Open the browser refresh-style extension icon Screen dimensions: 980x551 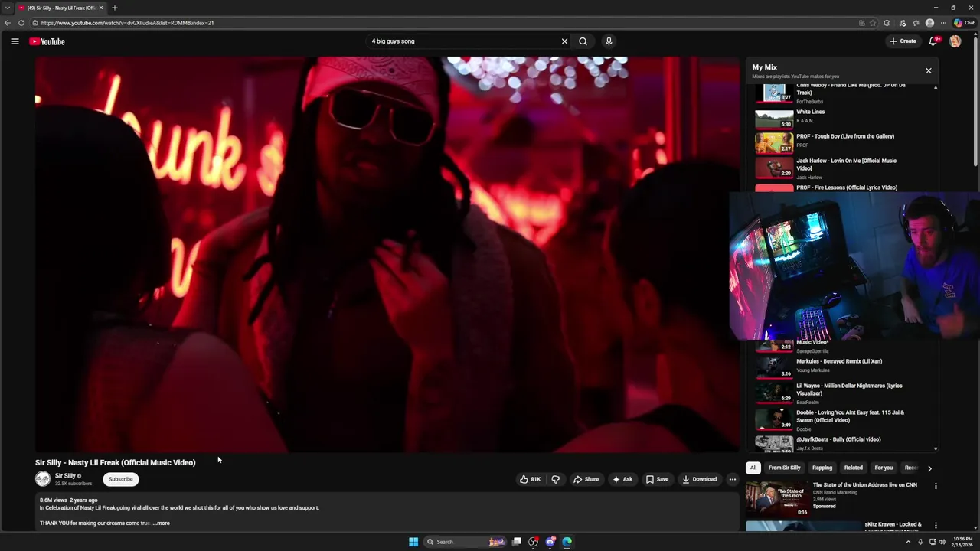pos(887,23)
